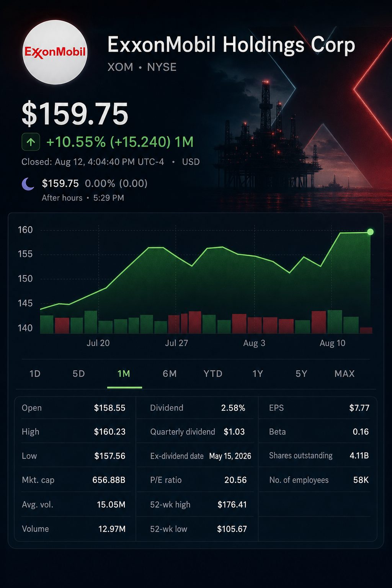The image size is (392, 588).
Task: Click the green up-arrow change icon
Action: click(x=31, y=142)
